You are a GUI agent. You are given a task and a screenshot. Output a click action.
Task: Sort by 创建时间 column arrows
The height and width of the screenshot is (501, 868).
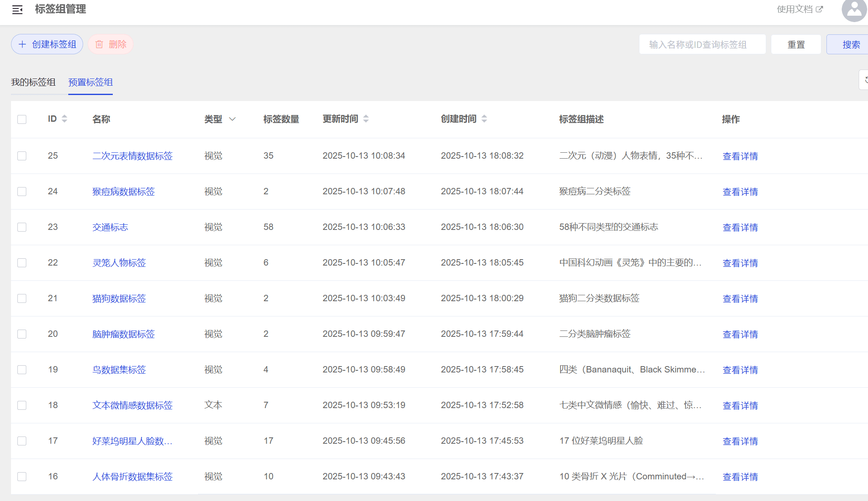point(484,119)
